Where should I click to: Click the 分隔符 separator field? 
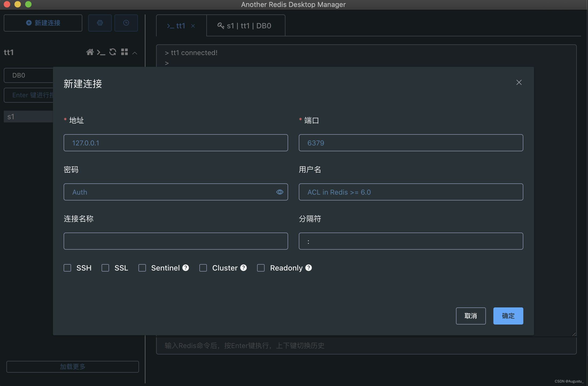[x=411, y=241]
